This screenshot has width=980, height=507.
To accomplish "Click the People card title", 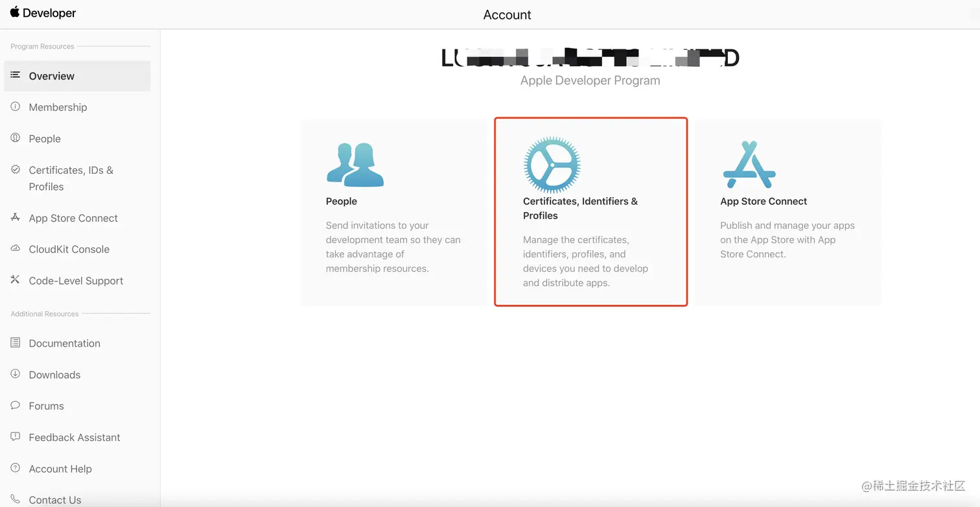I will point(342,201).
